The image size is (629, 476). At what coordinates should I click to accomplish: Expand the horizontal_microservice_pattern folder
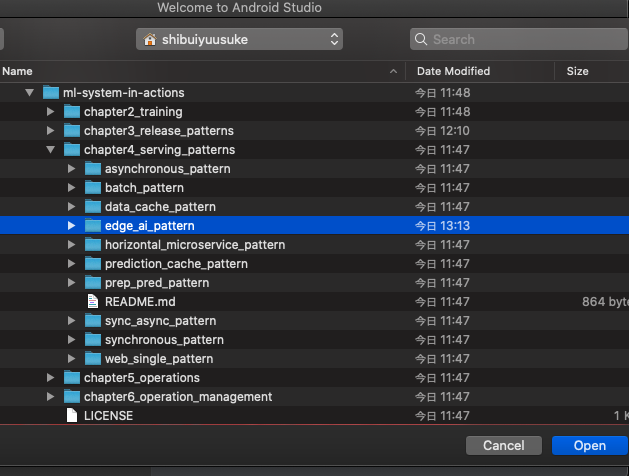(x=71, y=245)
